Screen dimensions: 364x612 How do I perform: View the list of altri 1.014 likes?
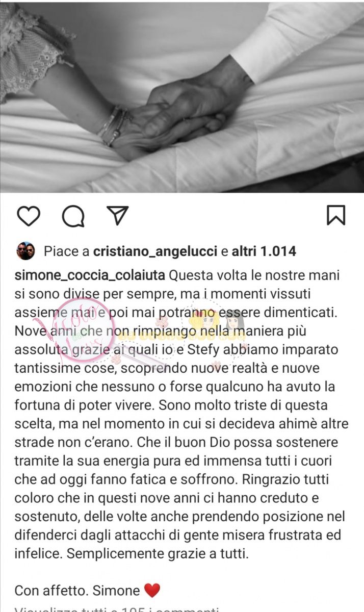(x=264, y=251)
